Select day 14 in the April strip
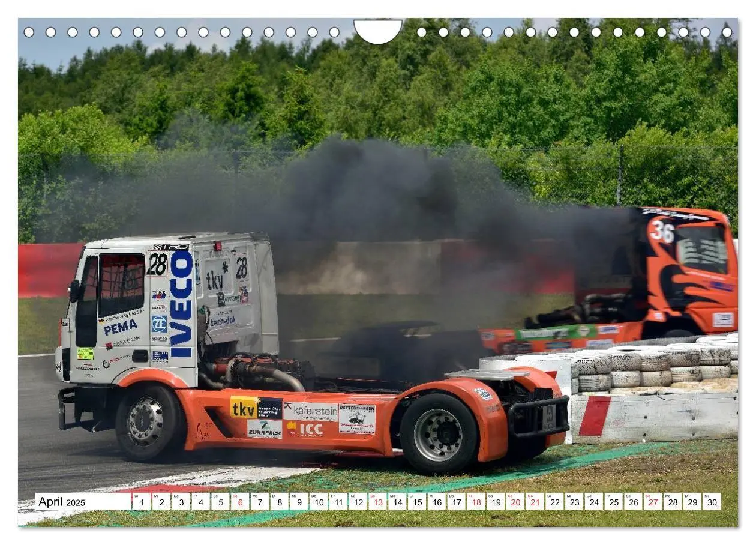This screenshot has width=756, height=545. [397, 502]
